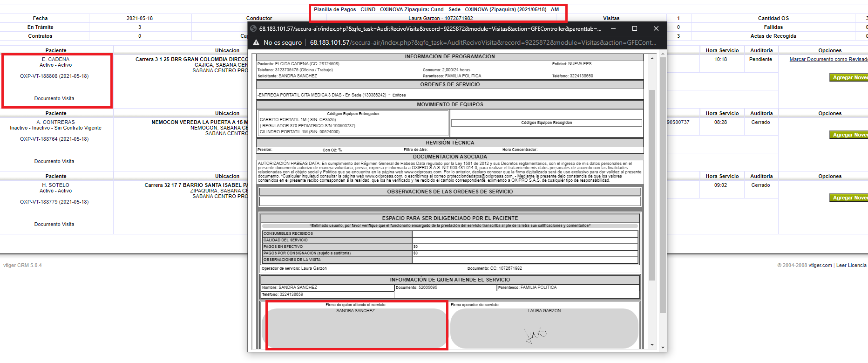Click 'PAGOS POR CONSIGNACION' row label
The height and width of the screenshot is (363, 868).
click(337, 253)
